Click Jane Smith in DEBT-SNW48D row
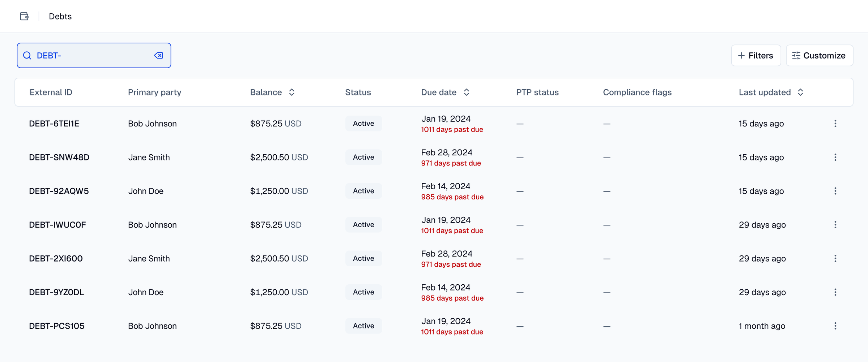The image size is (868, 362). point(149,157)
